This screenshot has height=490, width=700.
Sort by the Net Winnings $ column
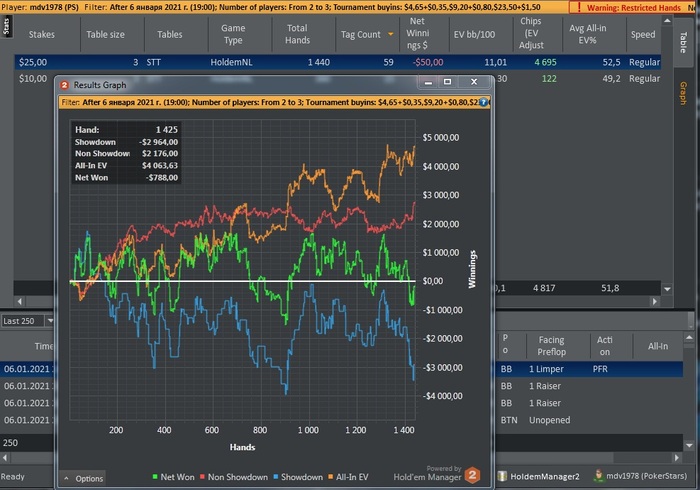417,33
